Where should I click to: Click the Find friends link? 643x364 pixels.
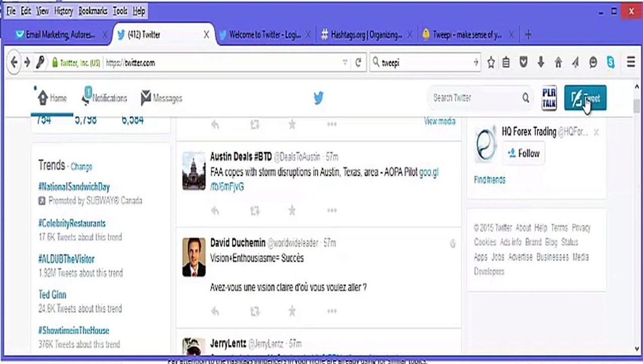tap(489, 180)
